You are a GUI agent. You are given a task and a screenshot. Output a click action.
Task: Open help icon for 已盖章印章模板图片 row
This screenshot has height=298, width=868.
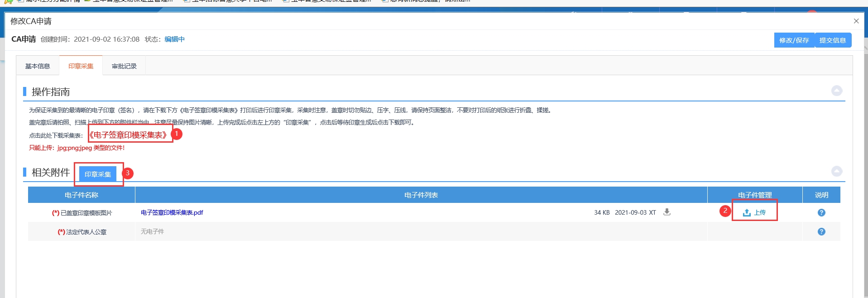821,213
